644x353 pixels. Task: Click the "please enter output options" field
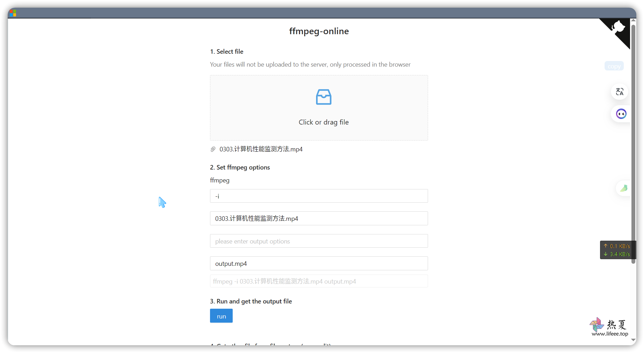click(x=319, y=241)
